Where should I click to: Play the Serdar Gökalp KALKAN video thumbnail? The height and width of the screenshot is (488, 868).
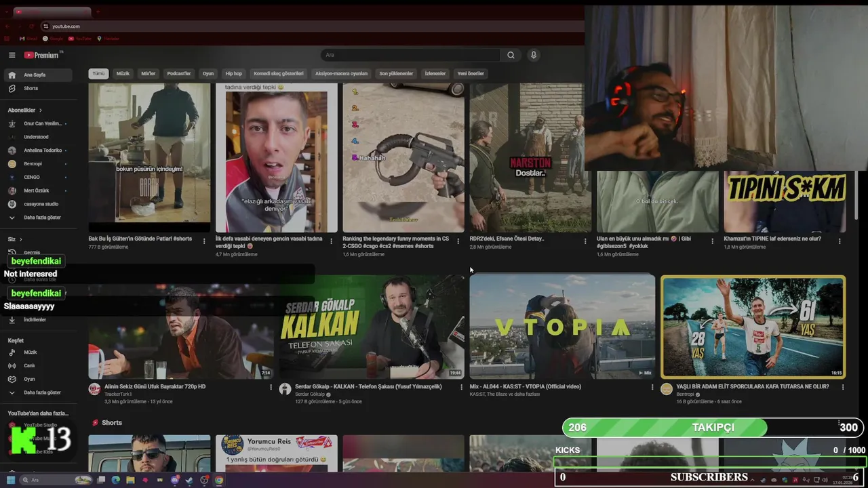click(371, 327)
